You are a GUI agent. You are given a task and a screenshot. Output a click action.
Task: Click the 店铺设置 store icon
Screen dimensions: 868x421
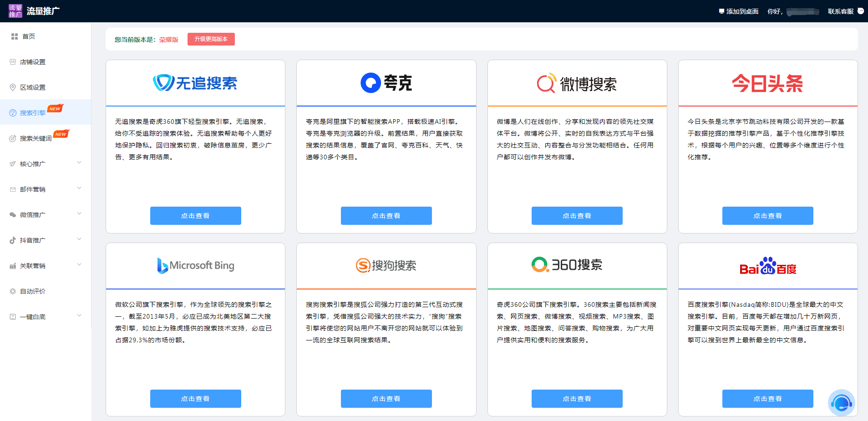(x=13, y=62)
